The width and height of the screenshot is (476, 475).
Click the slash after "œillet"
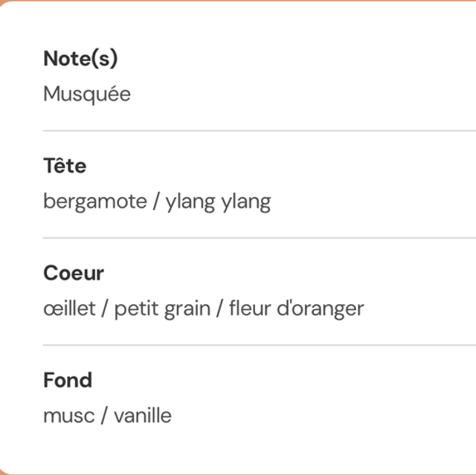(x=105, y=308)
